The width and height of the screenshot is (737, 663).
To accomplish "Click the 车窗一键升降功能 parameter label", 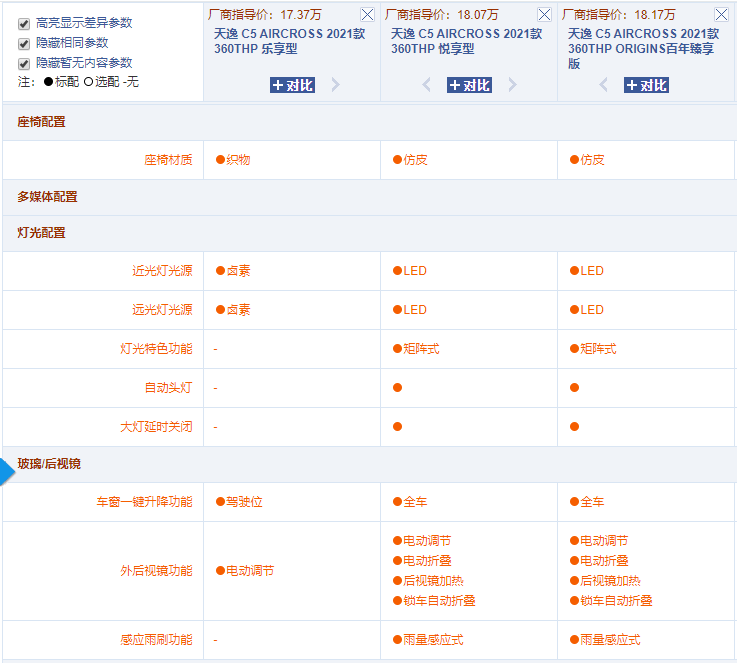I will 144,502.
